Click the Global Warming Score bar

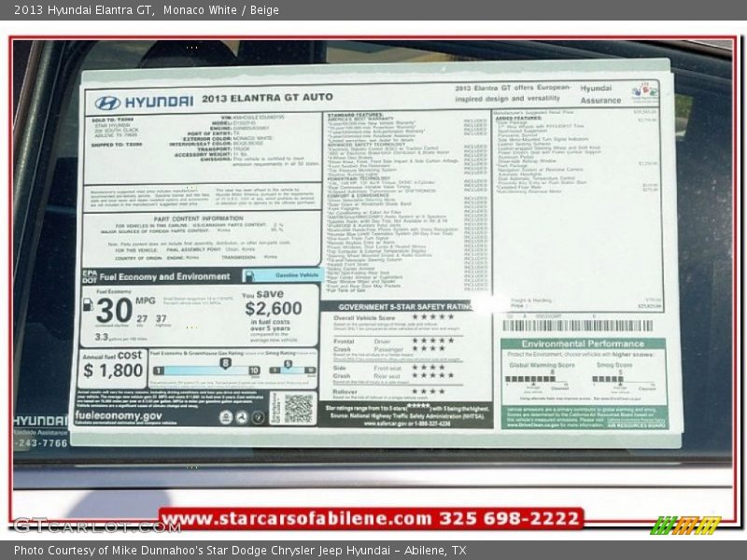pos(530,379)
